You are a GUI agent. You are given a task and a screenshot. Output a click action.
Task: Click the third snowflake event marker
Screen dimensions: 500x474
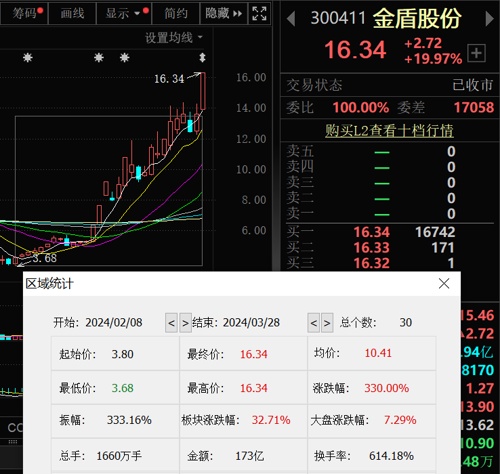(124, 58)
